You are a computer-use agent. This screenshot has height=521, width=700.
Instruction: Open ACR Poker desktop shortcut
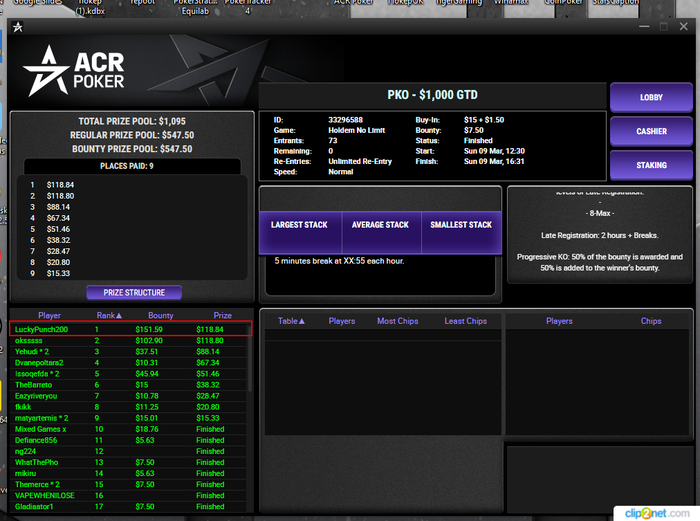[x=354, y=4]
